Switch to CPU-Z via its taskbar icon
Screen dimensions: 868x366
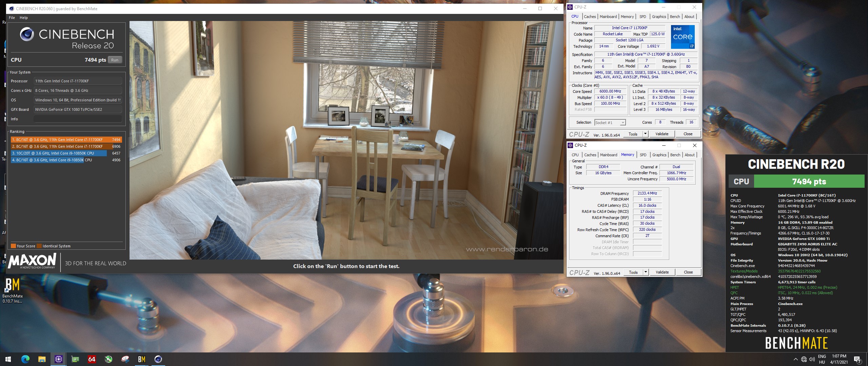(x=58, y=359)
